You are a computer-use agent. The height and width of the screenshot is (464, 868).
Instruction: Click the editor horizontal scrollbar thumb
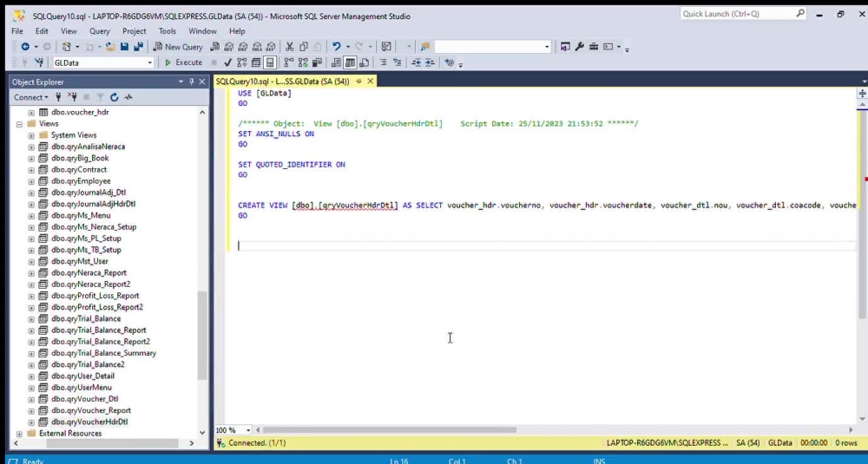click(390, 429)
